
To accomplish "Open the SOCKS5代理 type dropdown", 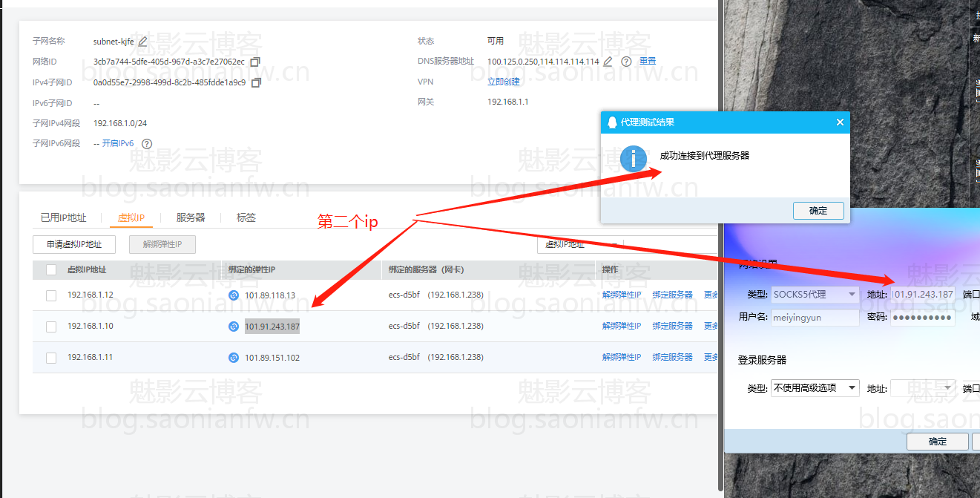I will [815, 295].
